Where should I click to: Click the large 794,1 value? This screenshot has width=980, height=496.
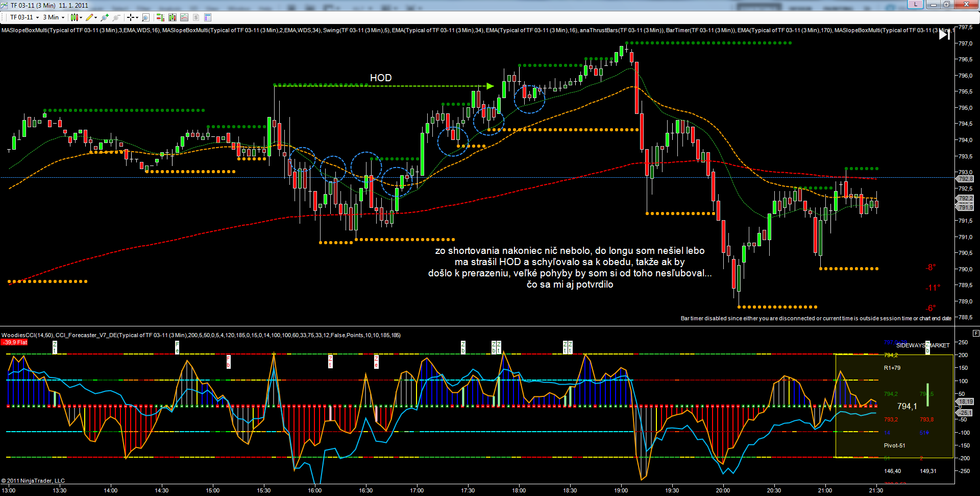pyautogui.click(x=907, y=407)
